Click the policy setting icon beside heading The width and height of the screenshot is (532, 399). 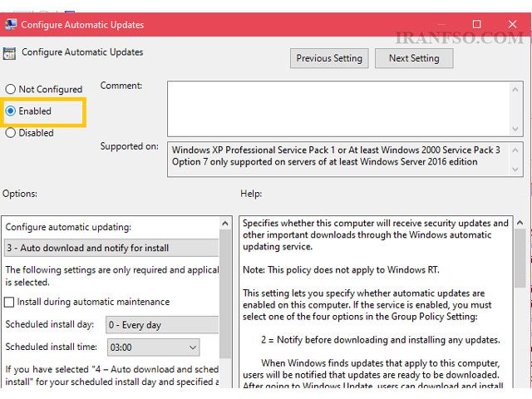tap(9, 53)
